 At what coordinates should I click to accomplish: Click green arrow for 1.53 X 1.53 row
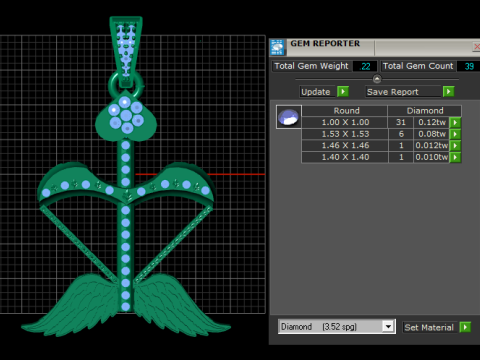(x=455, y=134)
